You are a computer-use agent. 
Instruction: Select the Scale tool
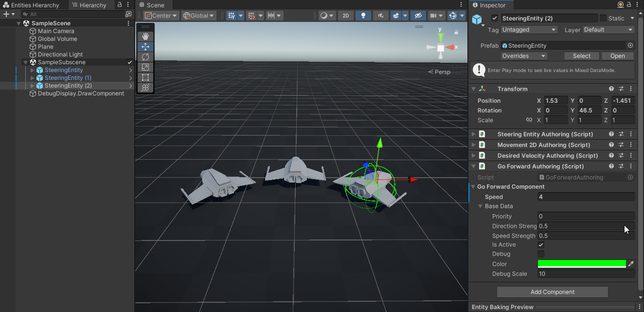(x=145, y=67)
